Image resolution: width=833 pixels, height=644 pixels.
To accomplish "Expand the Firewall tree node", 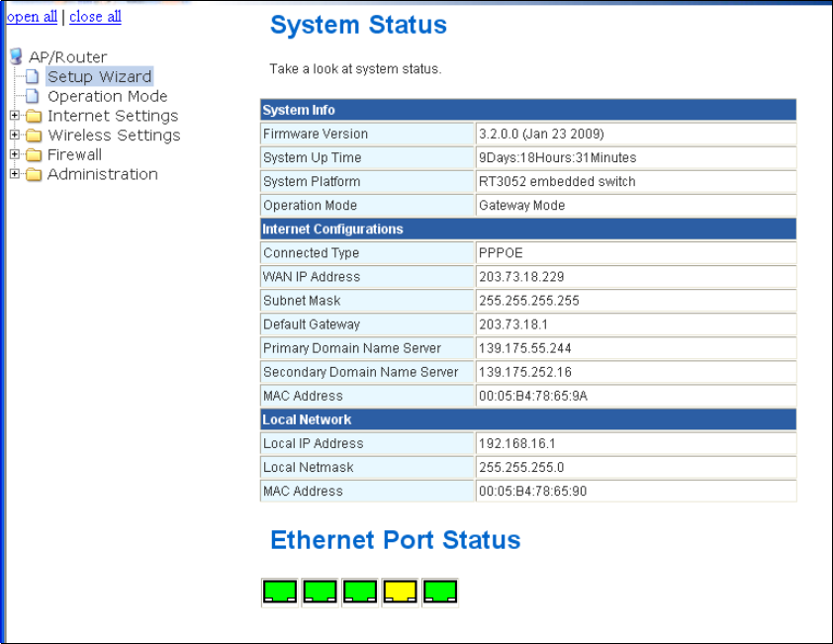I will [15, 154].
